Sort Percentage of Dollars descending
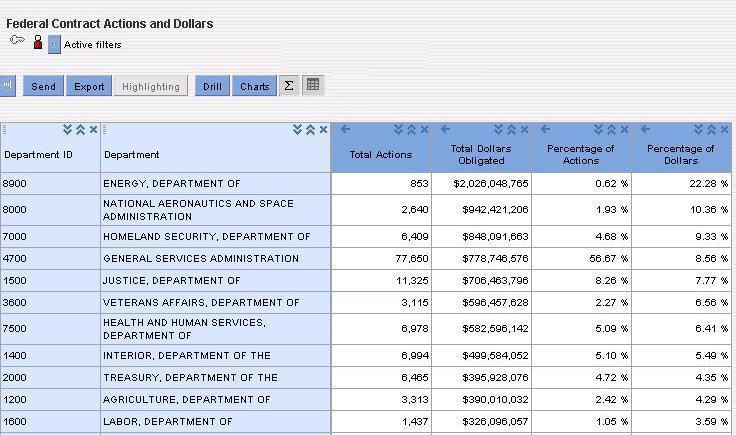736x435 pixels. 698,130
